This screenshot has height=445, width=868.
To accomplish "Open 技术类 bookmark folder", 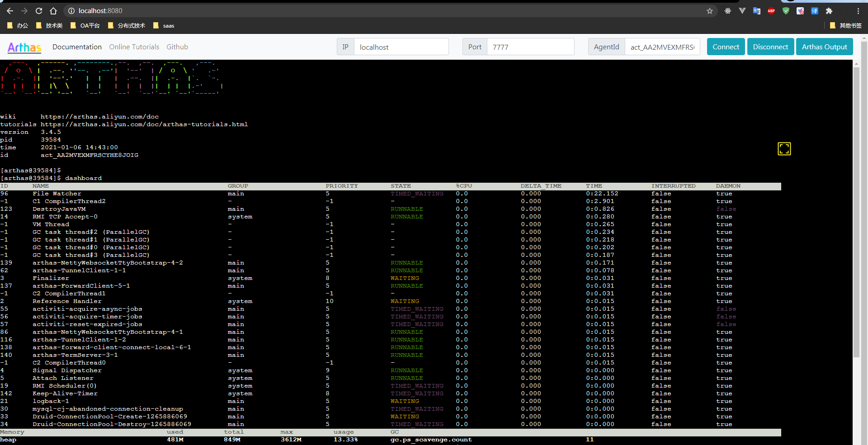I will 49,26.
